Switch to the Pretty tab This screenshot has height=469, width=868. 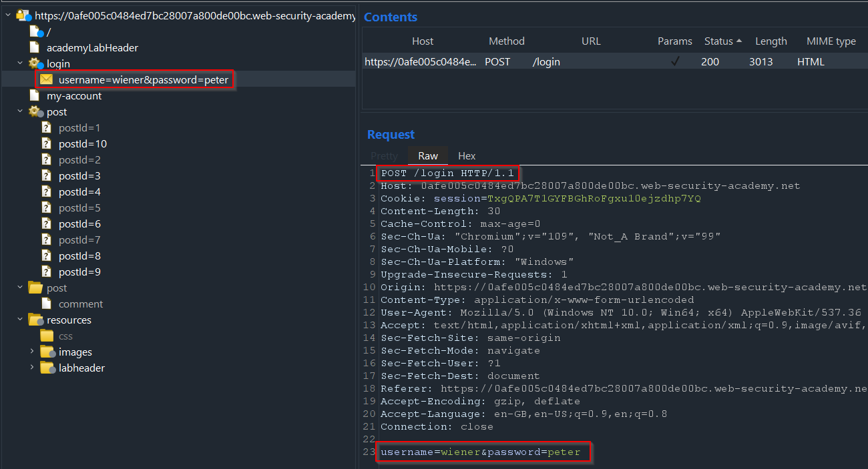(x=384, y=155)
